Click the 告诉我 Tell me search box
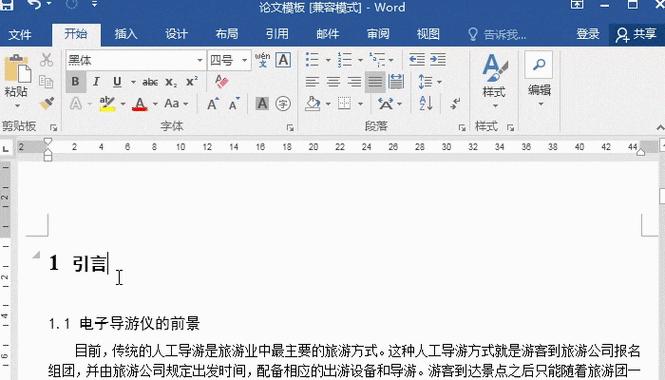This screenshot has width=665, height=380. click(x=497, y=34)
